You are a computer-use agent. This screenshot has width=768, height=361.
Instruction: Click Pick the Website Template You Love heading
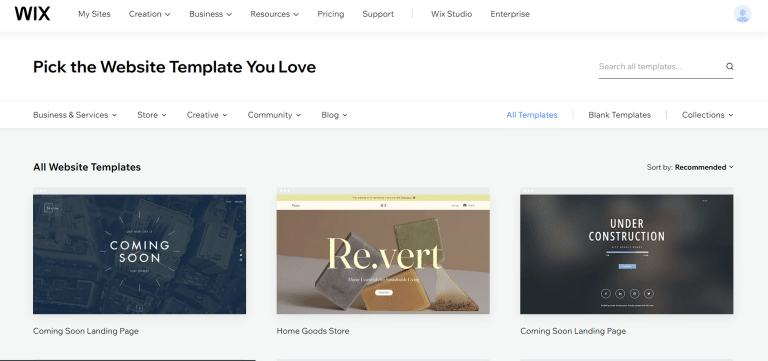click(174, 67)
